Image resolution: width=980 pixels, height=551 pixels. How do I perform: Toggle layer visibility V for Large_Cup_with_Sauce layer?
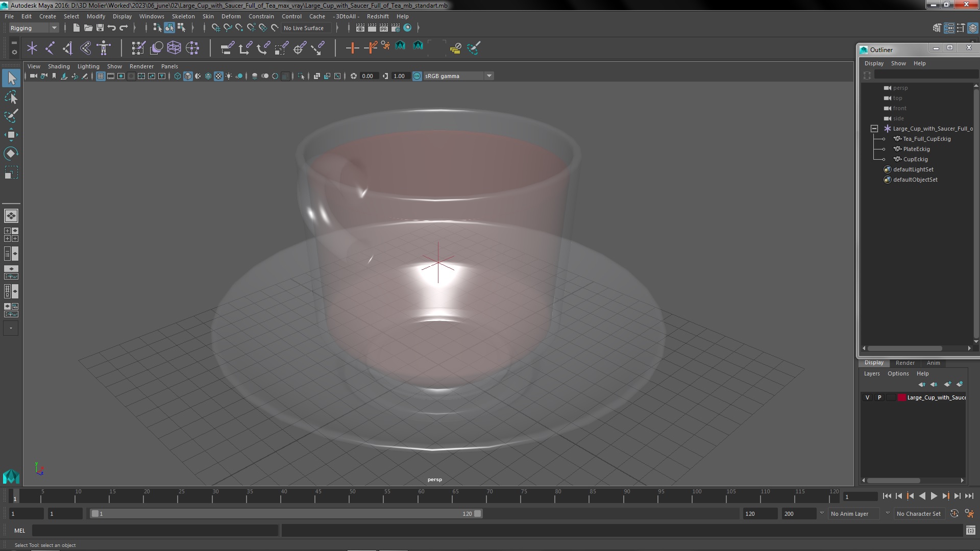pyautogui.click(x=868, y=397)
